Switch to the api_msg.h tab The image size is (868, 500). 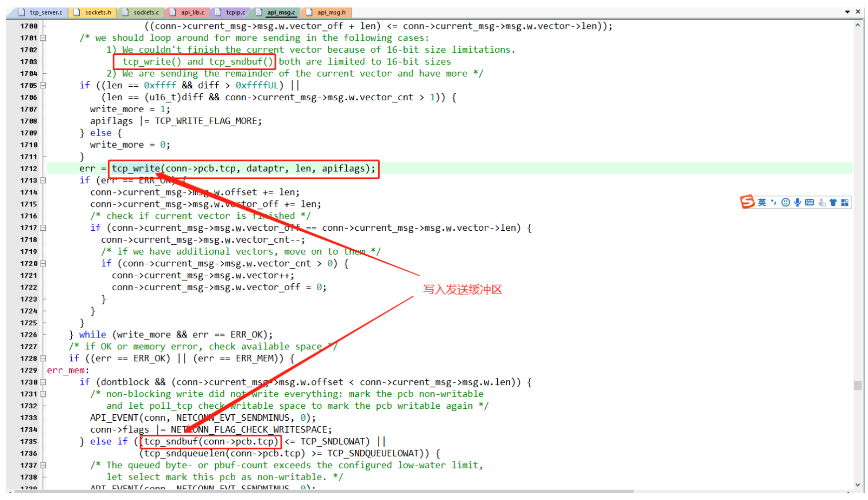(x=326, y=12)
